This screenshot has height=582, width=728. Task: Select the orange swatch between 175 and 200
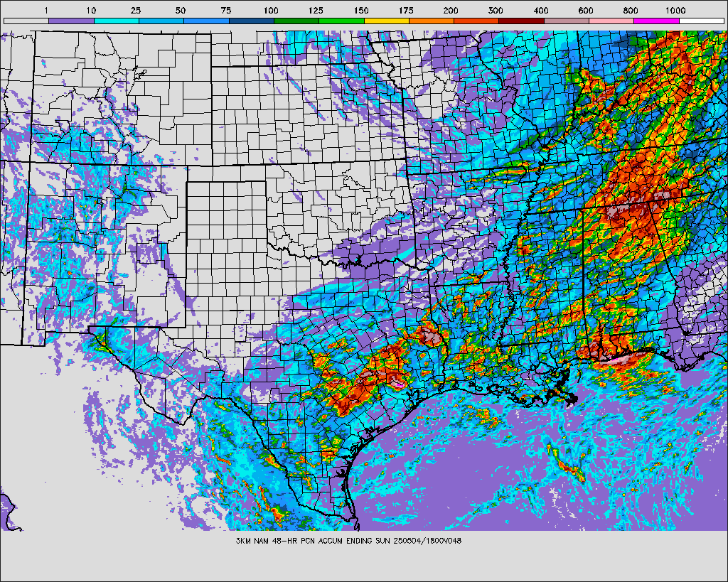pyautogui.click(x=432, y=21)
